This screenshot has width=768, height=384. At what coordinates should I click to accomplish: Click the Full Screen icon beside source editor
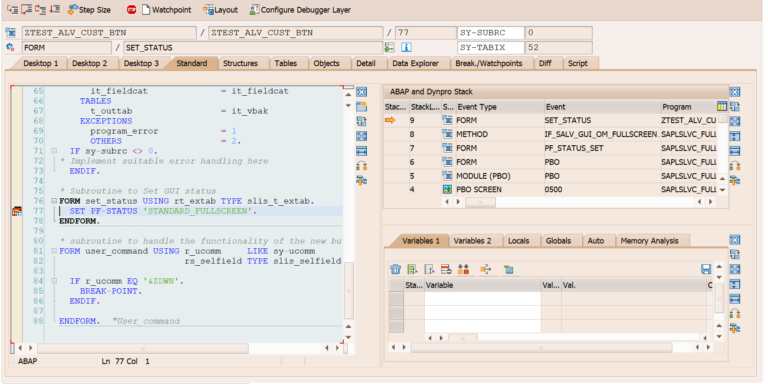pyautogui.click(x=361, y=136)
